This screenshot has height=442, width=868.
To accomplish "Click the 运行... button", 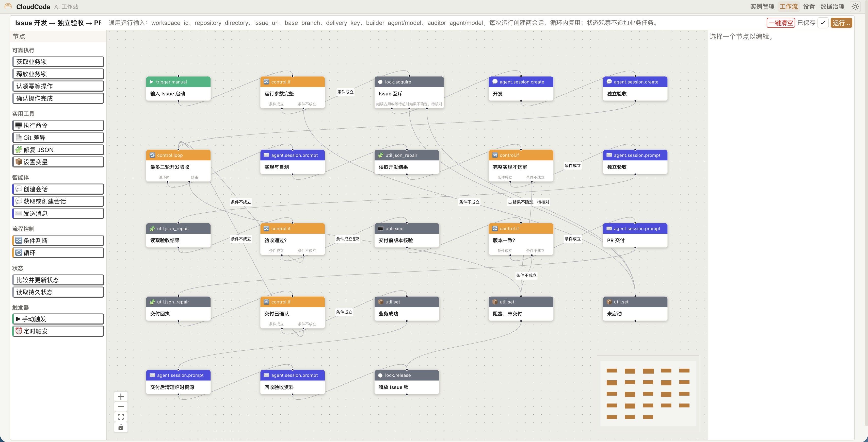I will click(x=841, y=23).
